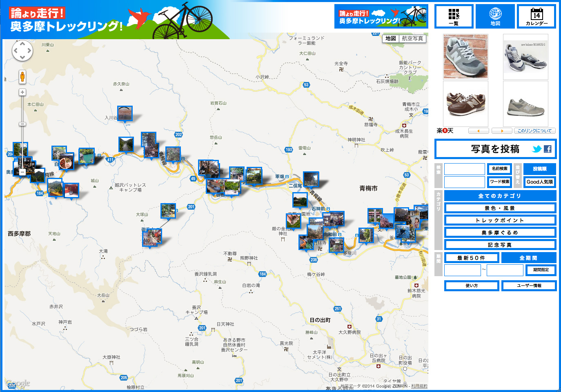Viewport: 561px width, 392px height.
Task: Open the このリンクについて link
Action: [534, 131]
